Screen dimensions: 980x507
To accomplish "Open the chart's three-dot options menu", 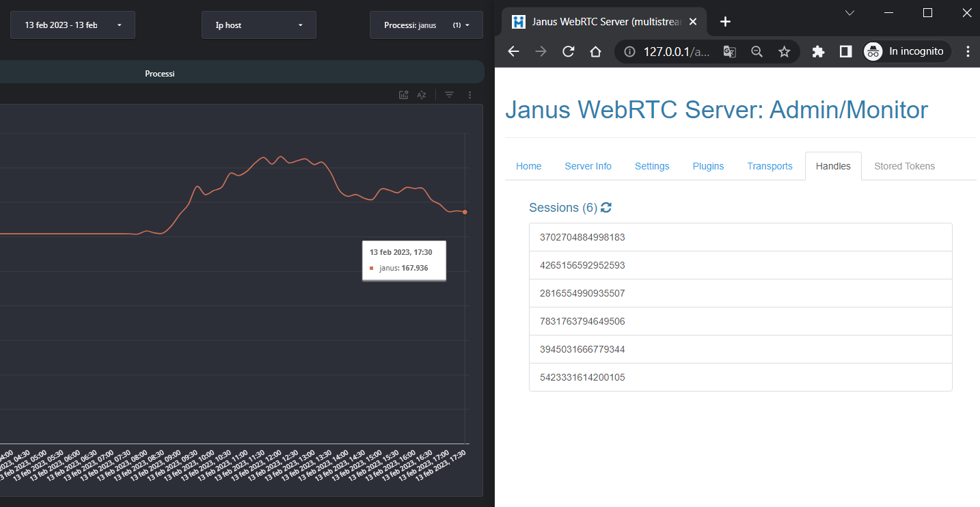I will [469, 94].
